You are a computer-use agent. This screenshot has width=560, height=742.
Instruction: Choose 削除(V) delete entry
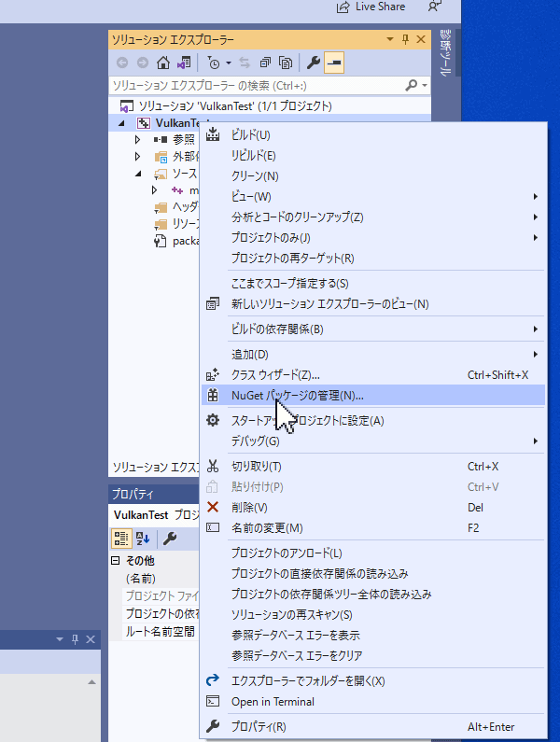pos(373,508)
